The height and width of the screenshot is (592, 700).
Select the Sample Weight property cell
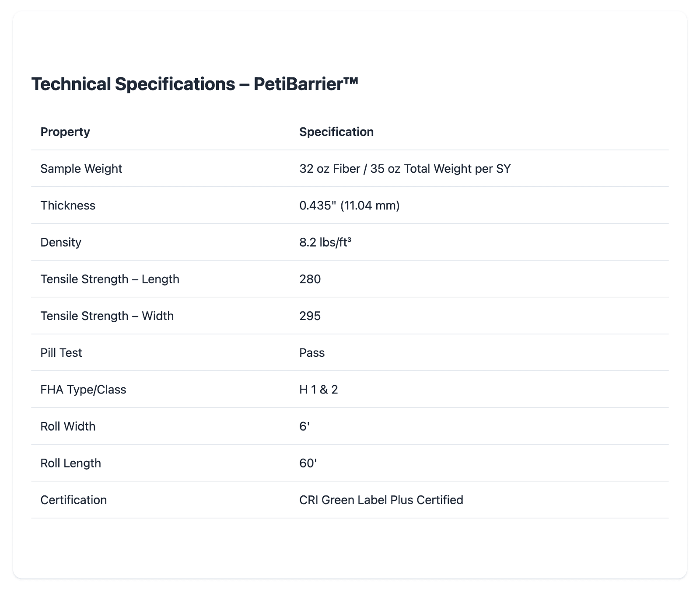coord(81,168)
